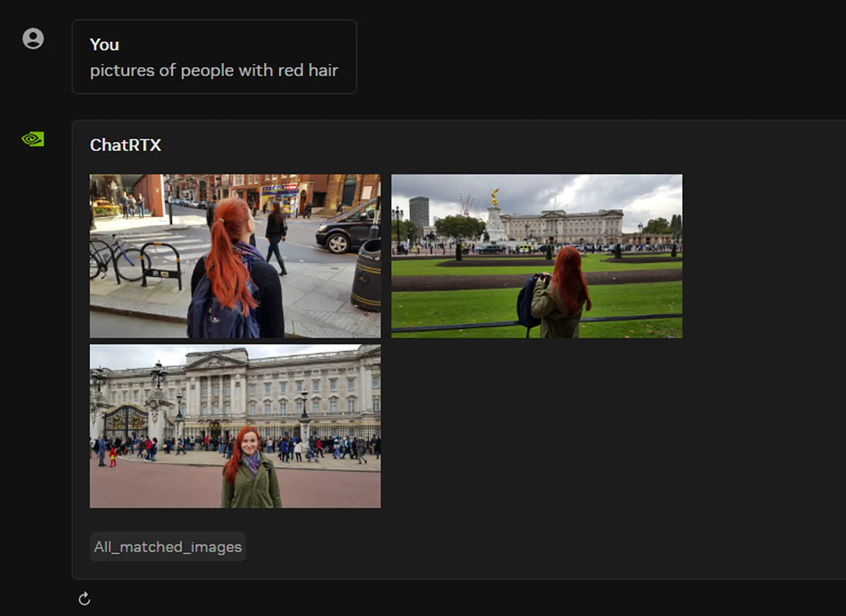
Task: Regenerate the ChatRTX response
Action: tap(84, 599)
